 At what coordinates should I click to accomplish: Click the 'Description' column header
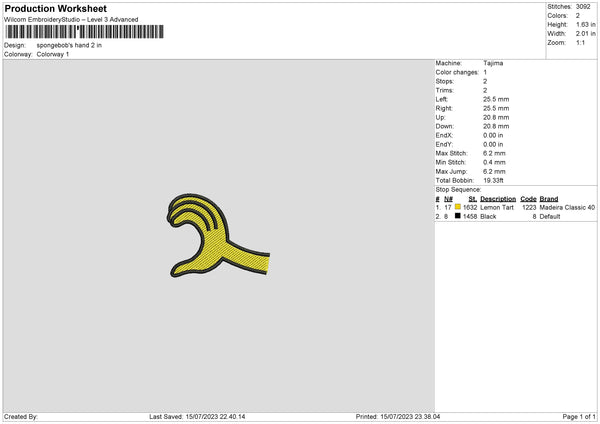point(498,199)
